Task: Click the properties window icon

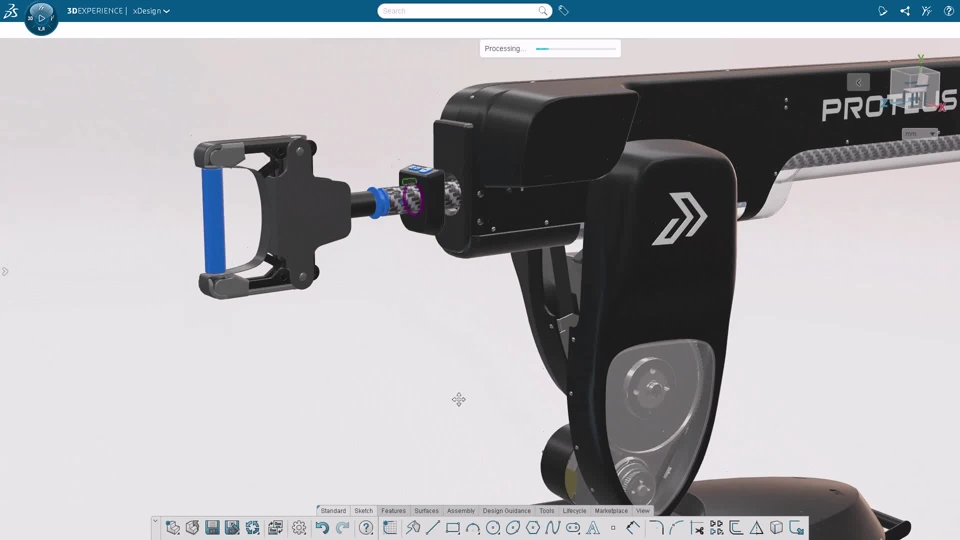Action: [x=275, y=528]
